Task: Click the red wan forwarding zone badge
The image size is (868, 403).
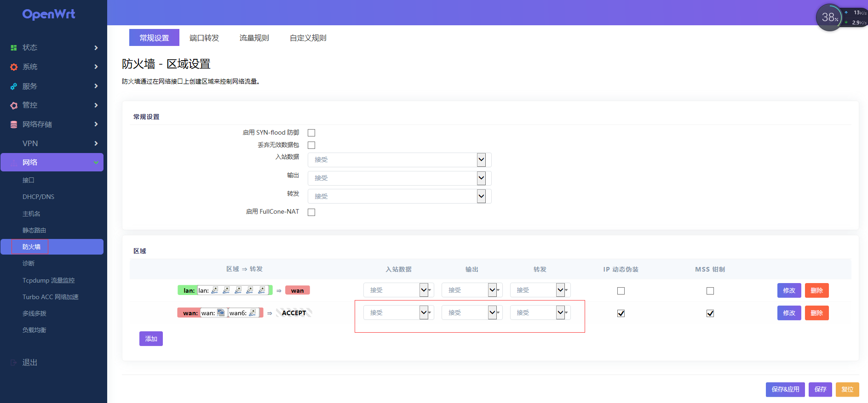Action: tap(297, 290)
